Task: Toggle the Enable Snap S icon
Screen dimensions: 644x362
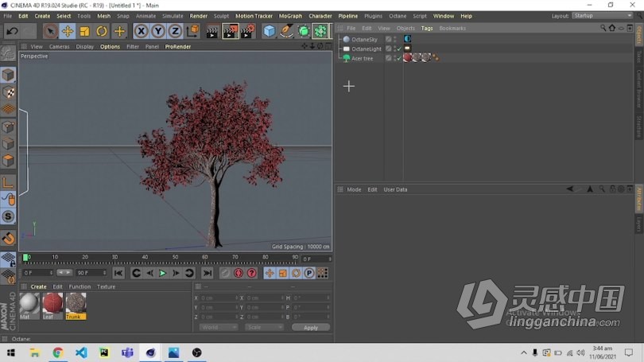Action: [8, 216]
